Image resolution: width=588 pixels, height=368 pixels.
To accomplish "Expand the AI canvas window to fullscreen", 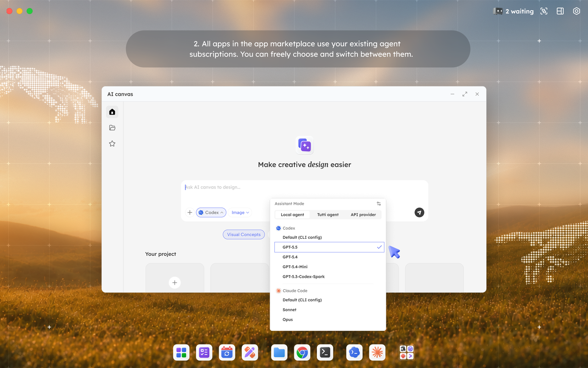I will point(465,94).
